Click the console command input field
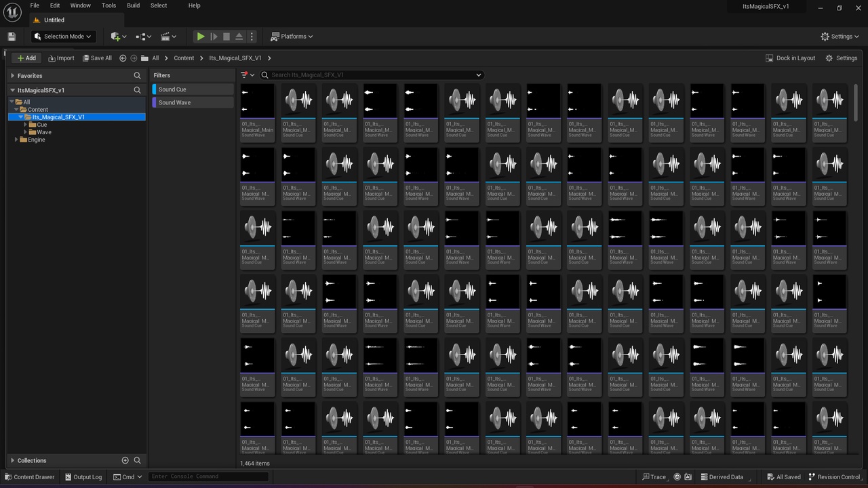Screen dimensions: 868x488 pos(208,476)
